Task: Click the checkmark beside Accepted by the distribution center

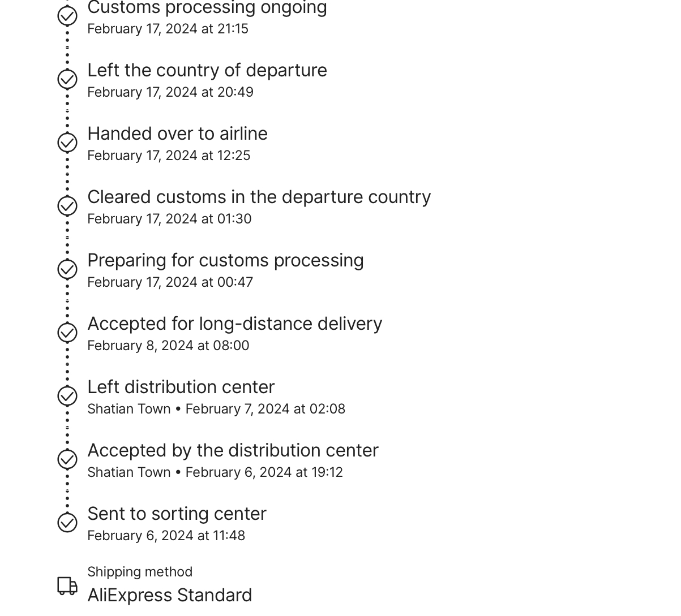Action: tap(67, 459)
